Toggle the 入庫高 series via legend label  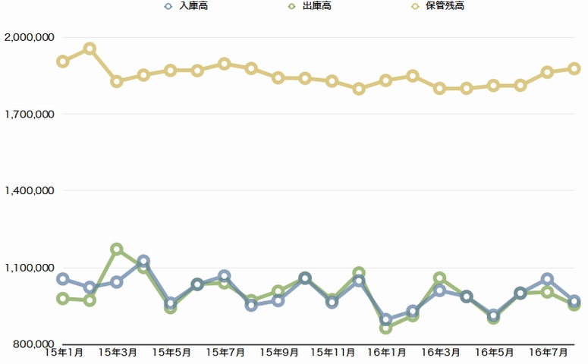click(193, 7)
